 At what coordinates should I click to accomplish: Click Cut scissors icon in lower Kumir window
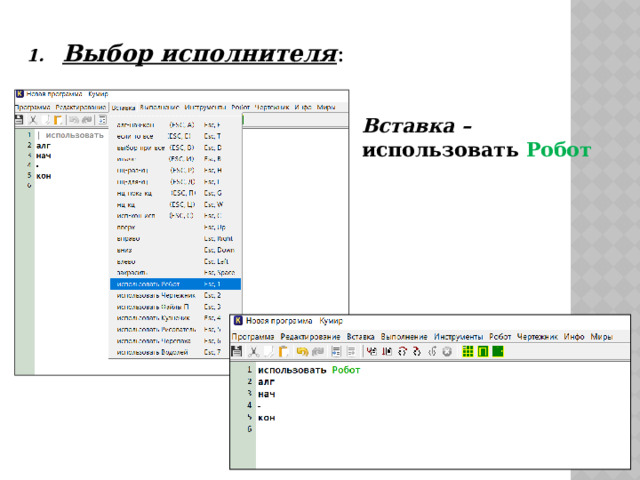coord(253,351)
